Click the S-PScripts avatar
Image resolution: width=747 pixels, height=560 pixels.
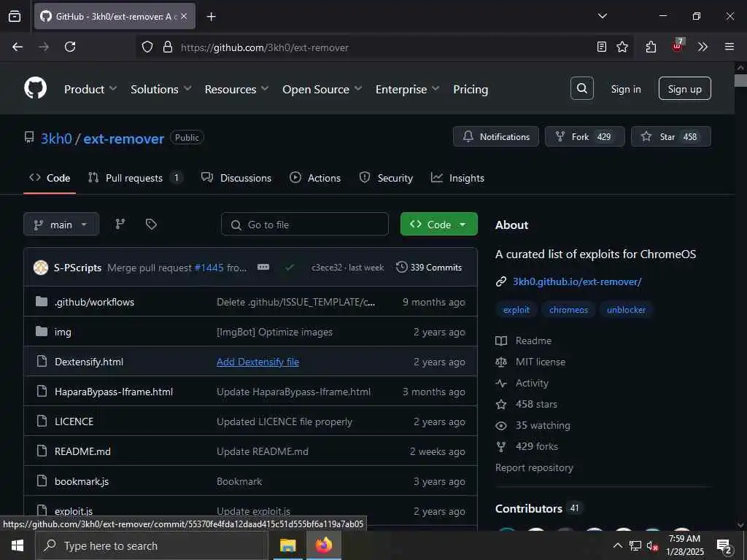[41, 268]
